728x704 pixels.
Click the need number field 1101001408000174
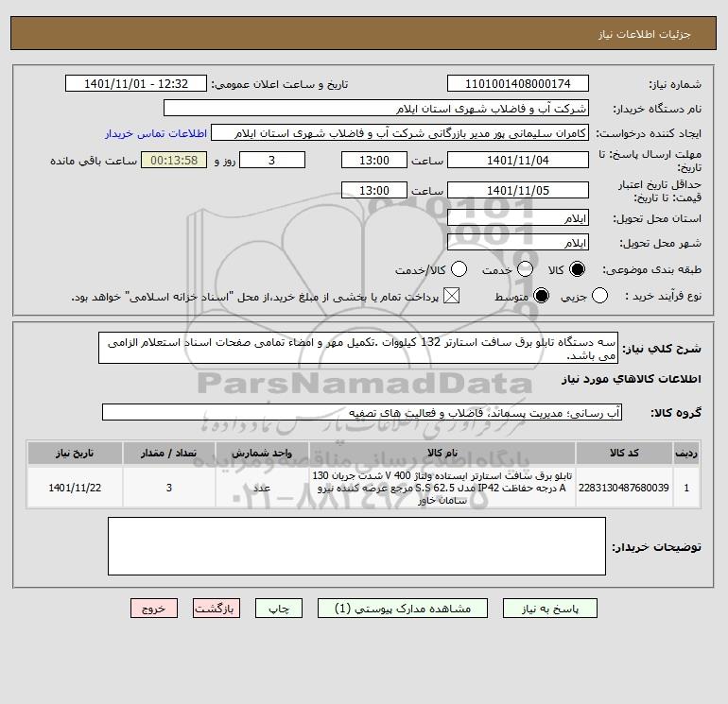point(518,84)
